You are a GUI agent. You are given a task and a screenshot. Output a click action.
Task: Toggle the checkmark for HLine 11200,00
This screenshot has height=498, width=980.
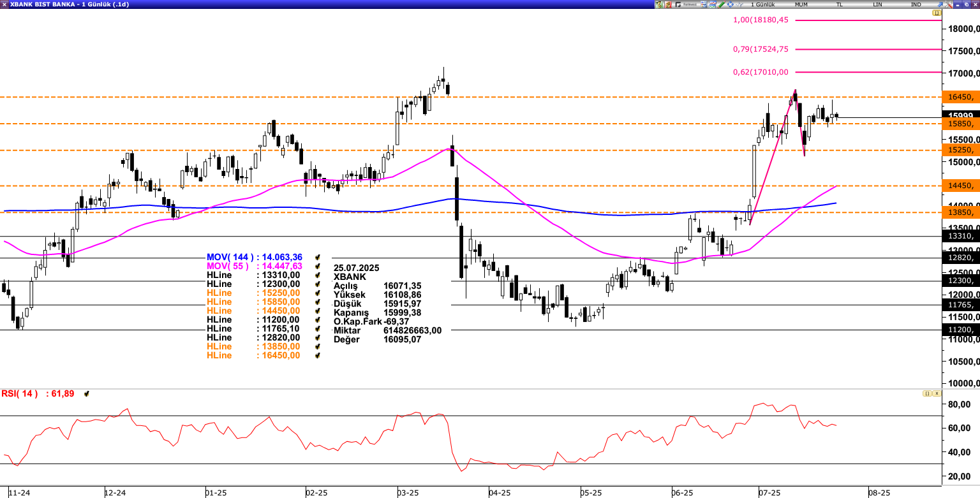(317, 319)
